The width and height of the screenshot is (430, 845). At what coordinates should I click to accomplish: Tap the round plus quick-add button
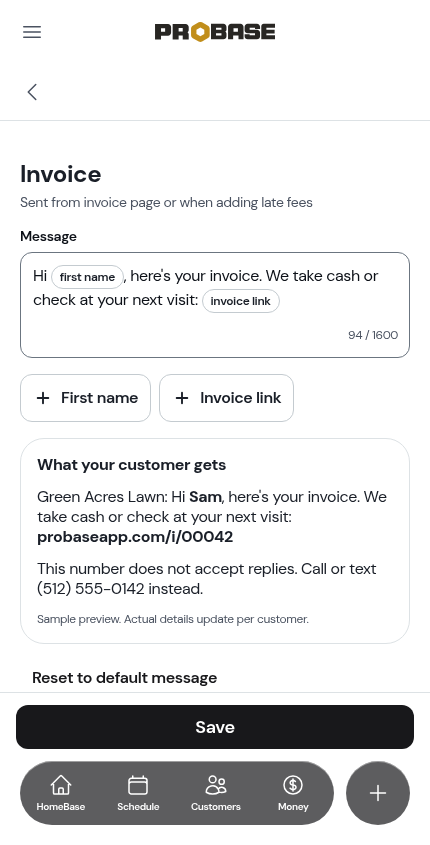pos(378,793)
